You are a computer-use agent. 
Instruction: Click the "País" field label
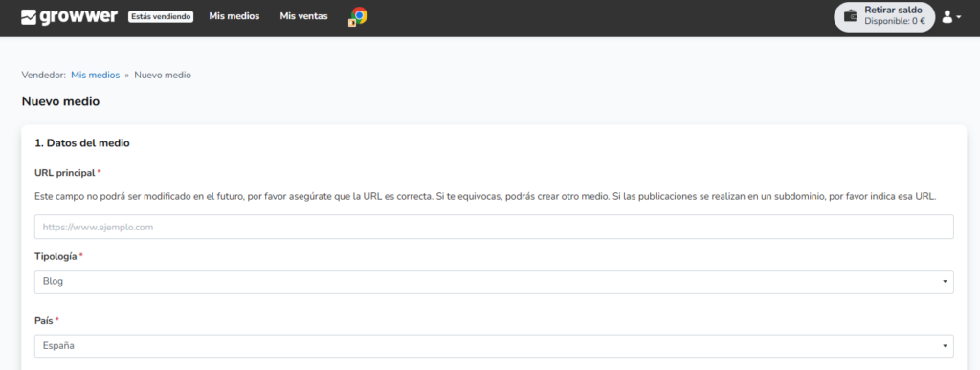(44, 320)
